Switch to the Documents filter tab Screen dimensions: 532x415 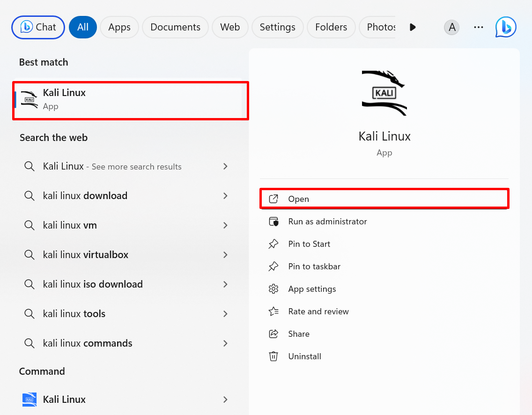[175, 27]
